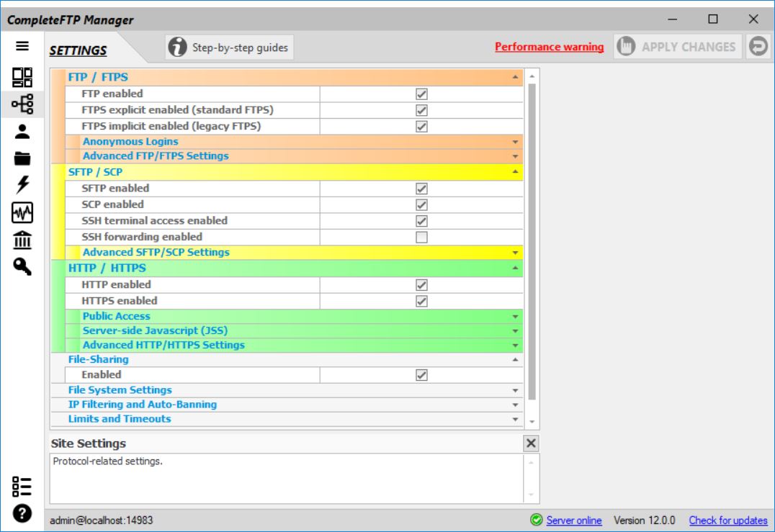
Task: Enable SSH forwarding checkbox
Action: point(421,237)
